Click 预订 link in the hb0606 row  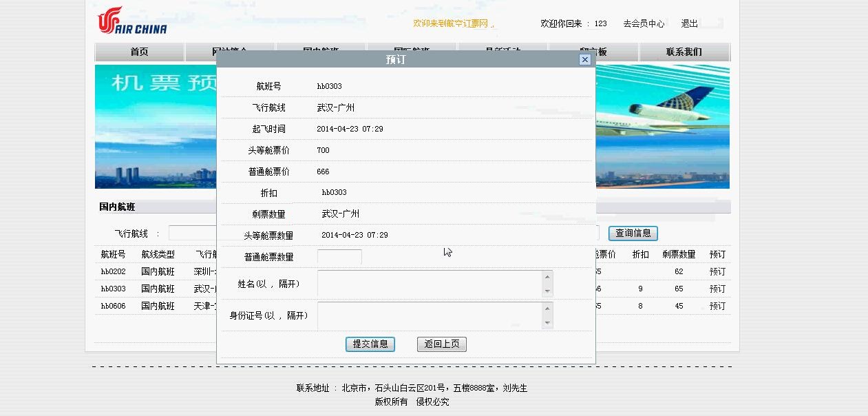click(718, 306)
